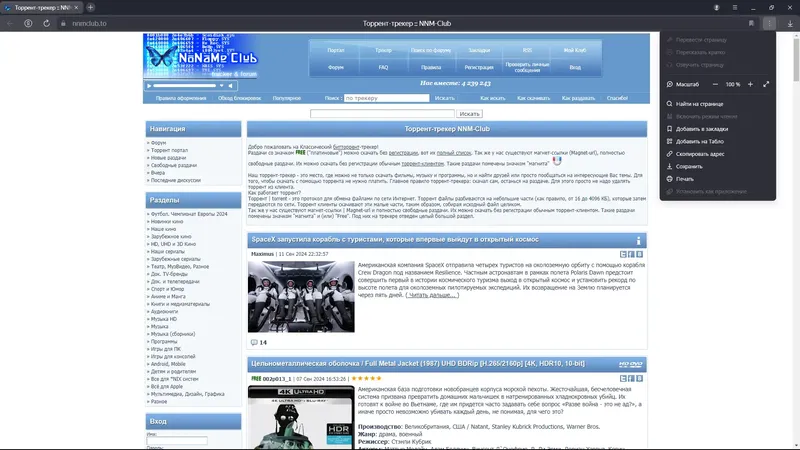Open the 'Форум' button in header nav
This screenshot has height=450, width=800.
[x=336, y=67]
